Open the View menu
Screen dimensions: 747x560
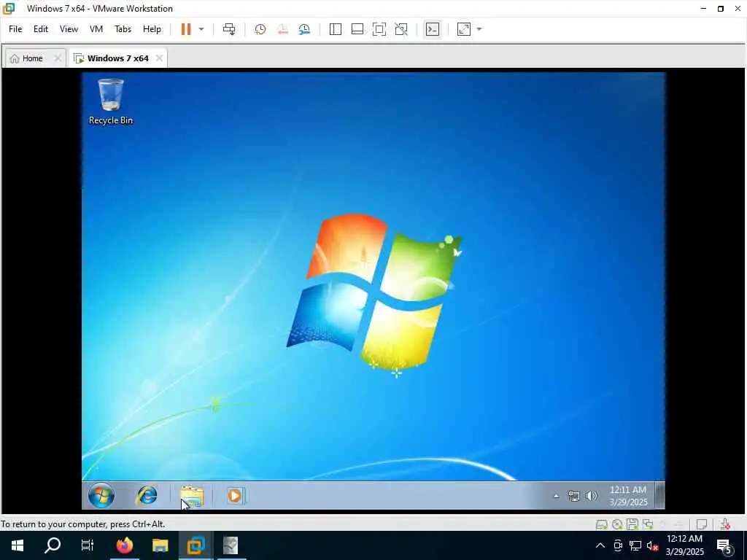(69, 29)
